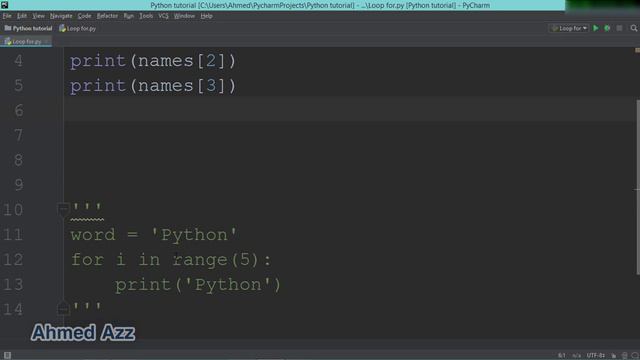Start debugging with the green bug icon
Viewport: 640px width, 360px height.
coord(607,28)
